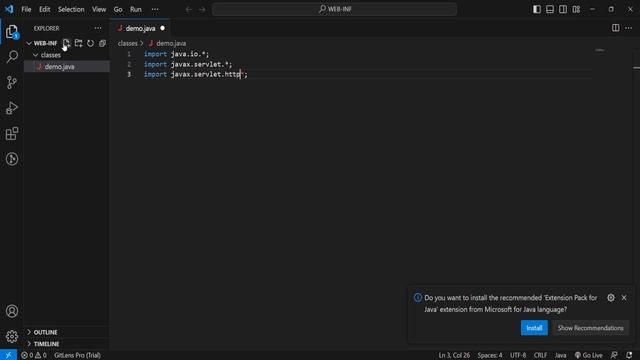
Task: Collapse the classes folder
Action: point(36,55)
